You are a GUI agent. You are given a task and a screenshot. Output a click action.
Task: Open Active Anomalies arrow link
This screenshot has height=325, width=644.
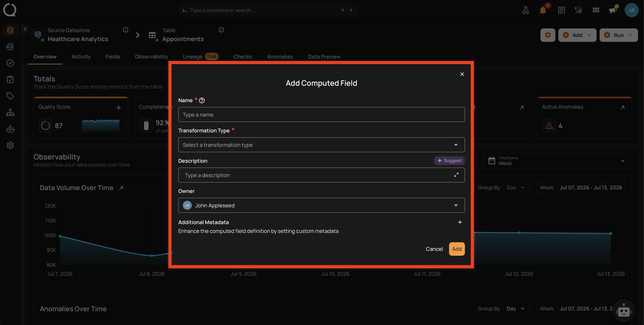coord(622,107)
